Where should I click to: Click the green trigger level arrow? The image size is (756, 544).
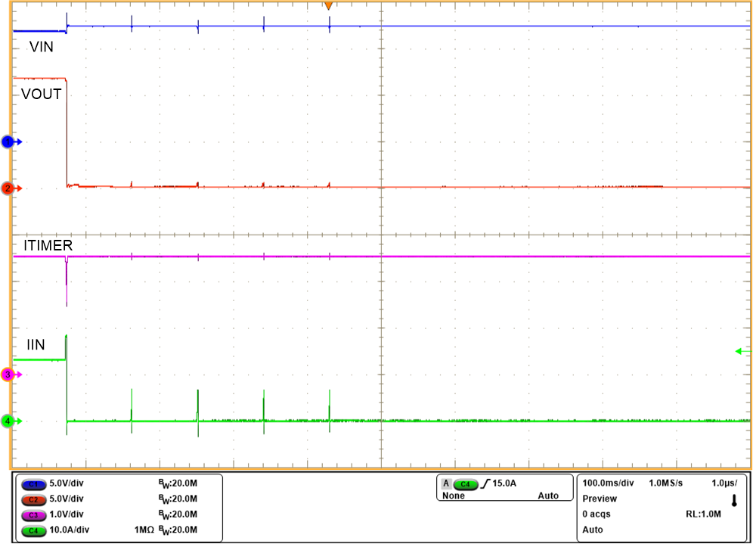pyautogui.click(x=737, y=351)
